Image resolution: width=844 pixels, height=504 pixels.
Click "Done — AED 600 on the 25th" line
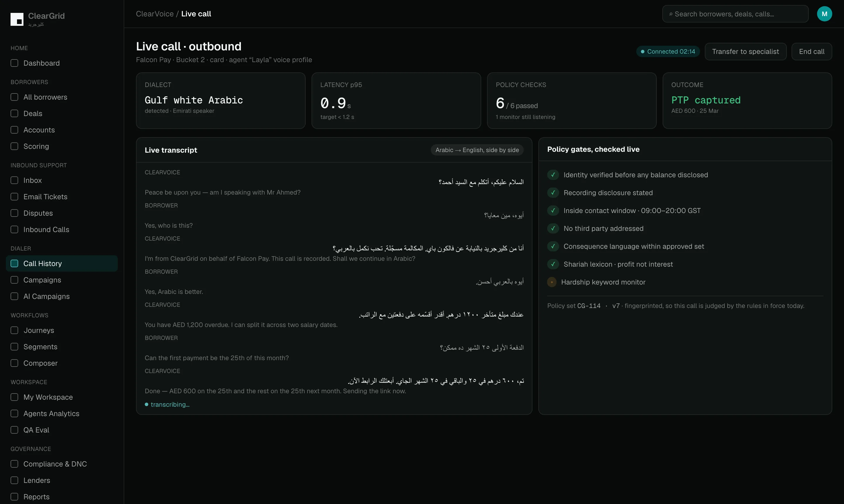[x=275, y=391]
